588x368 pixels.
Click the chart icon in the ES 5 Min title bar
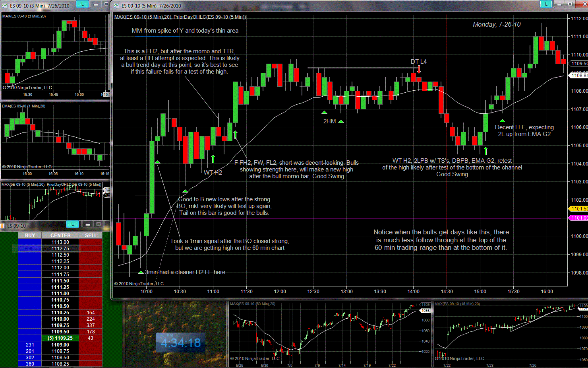point(116,6)
